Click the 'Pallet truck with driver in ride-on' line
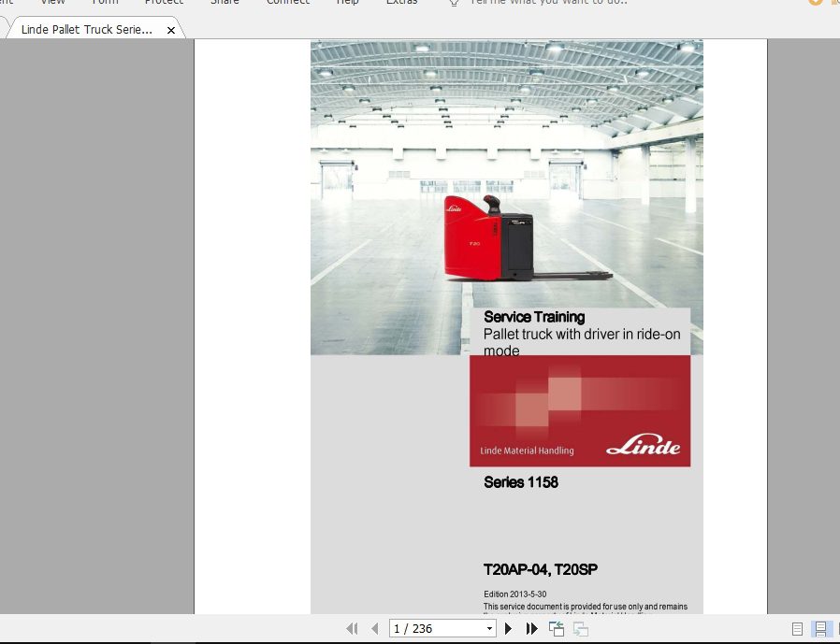The height and width of the screenshot is (644, 840). pyautogui.click(x=582, y=334)
